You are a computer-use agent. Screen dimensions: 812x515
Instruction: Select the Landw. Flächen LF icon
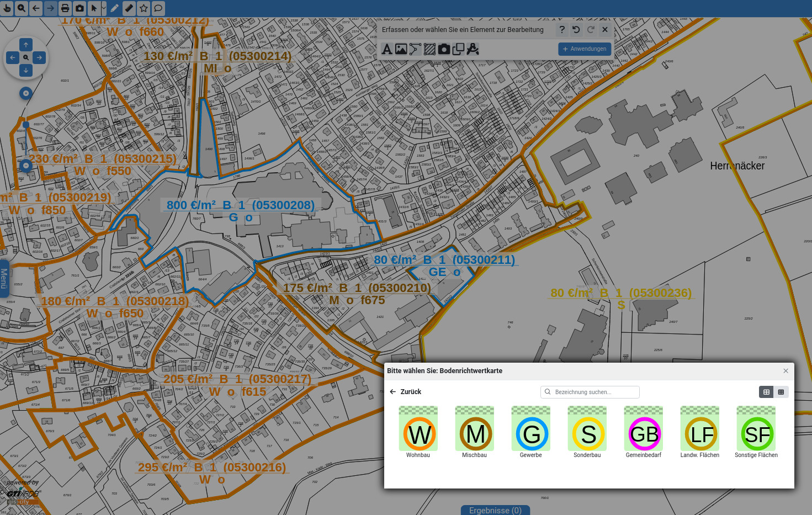click(x=699, y=433)
